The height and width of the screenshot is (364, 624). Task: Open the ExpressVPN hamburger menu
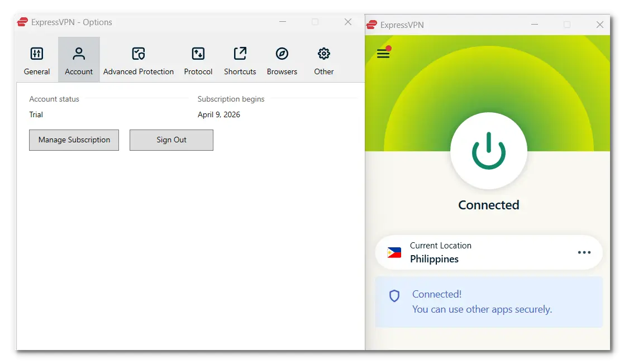383,53
